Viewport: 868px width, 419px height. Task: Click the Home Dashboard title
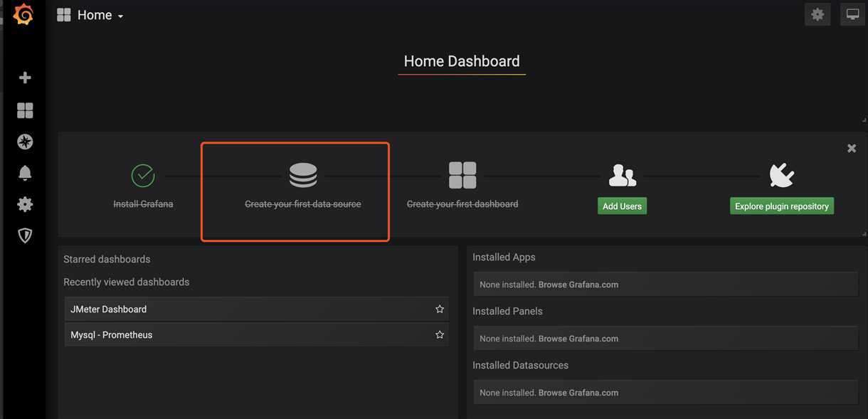point(462,61)
